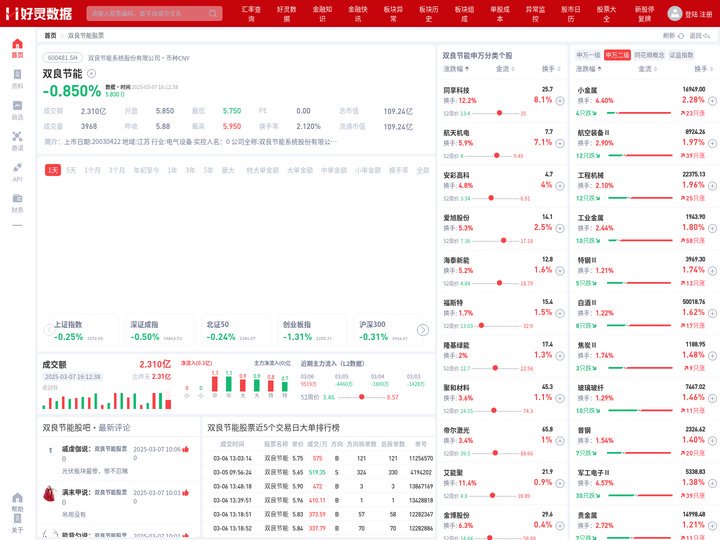Screen dimensions: 720x540
Task: Add 同享科技 using its plus toggle
Action: tap(560, 101)
